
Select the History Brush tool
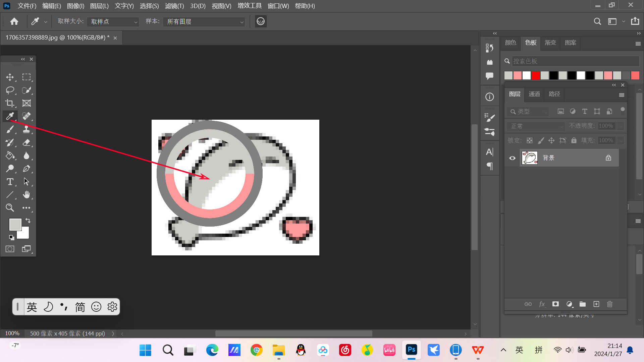coord(10,142)
